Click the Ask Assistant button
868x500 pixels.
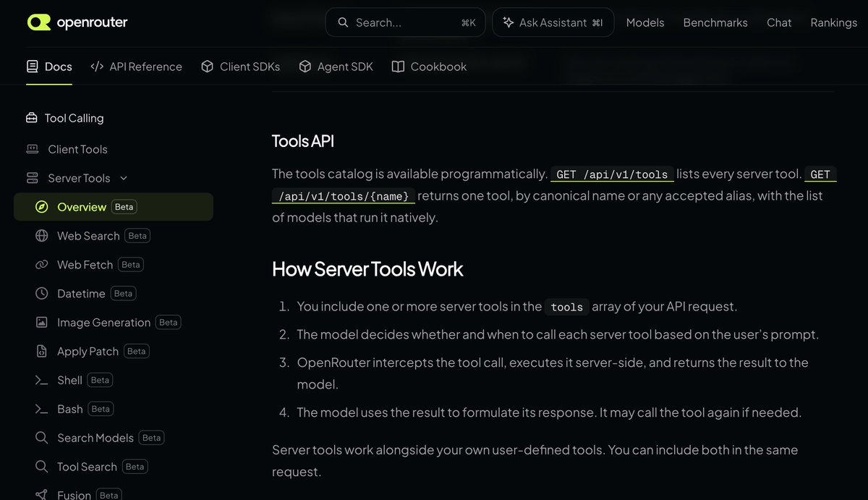(x=553, y=22)
